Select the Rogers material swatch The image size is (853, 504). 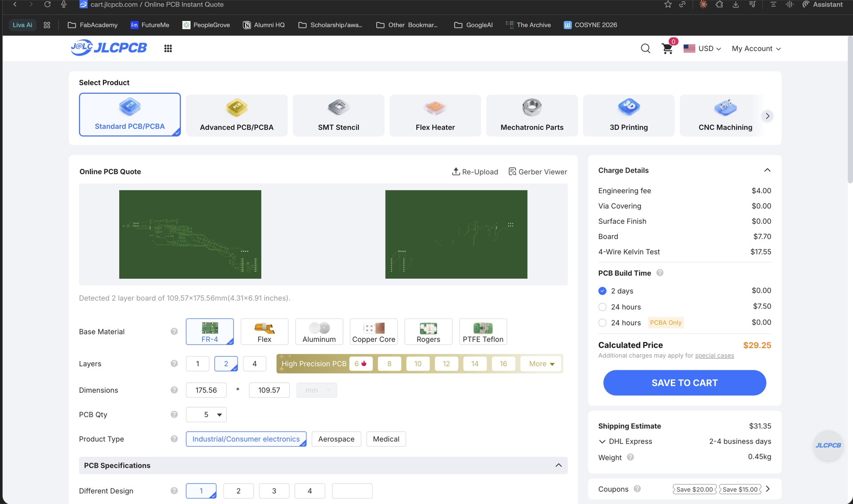pos(428,331)
